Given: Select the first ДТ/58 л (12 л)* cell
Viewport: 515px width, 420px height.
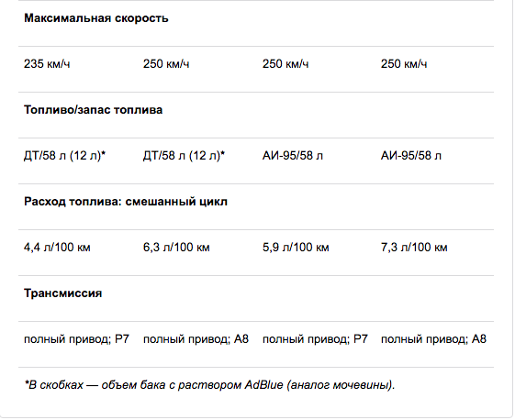Looking at the screenshot, I should pos(64,156).
